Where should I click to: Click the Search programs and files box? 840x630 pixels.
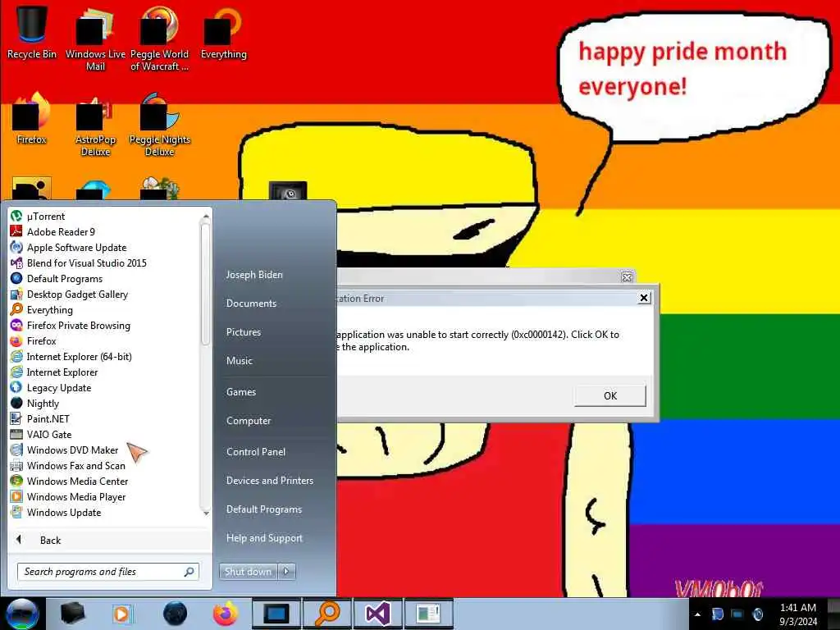click(108, 572)
